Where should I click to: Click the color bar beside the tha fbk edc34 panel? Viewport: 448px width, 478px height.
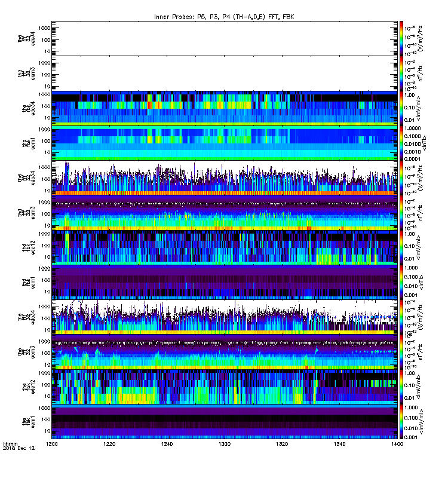tap(401, 108)
